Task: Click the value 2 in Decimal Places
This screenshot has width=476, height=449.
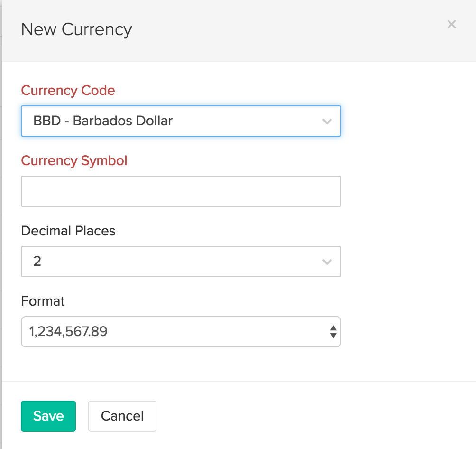Action: [37, 262]
